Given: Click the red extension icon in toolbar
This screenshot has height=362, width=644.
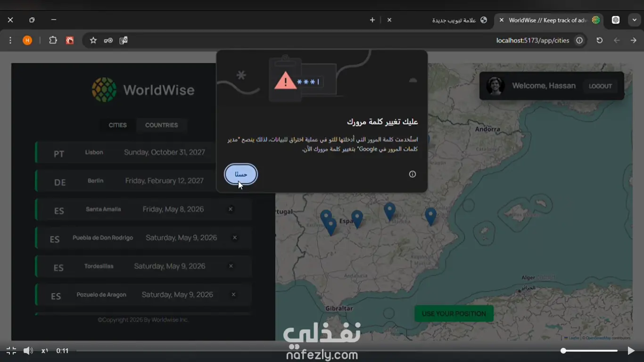Looking at the screenshot, I should pos(70,41).
